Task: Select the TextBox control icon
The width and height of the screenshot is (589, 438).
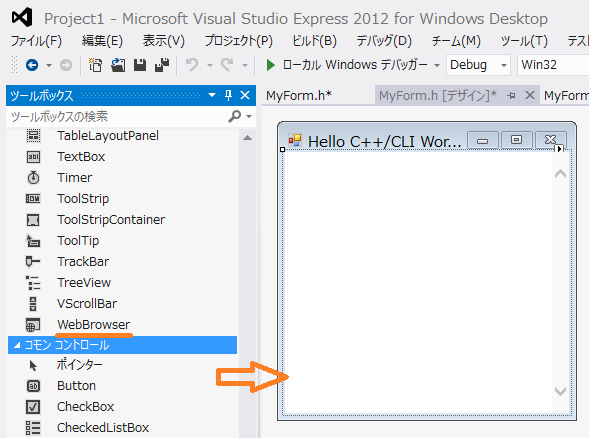Action: [33, 157]
